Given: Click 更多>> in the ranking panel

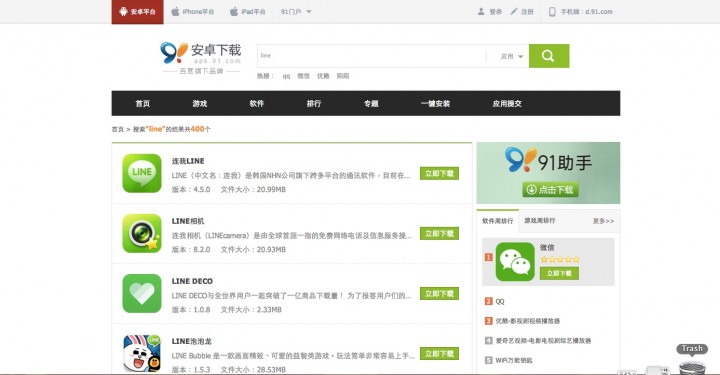Looking at the screenshot, I should (x=603, y=221).
